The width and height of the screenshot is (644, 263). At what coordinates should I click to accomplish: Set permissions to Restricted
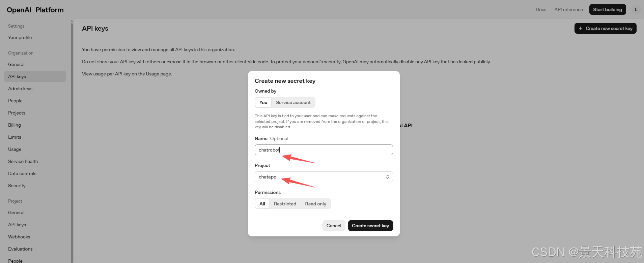click(285, 204)
